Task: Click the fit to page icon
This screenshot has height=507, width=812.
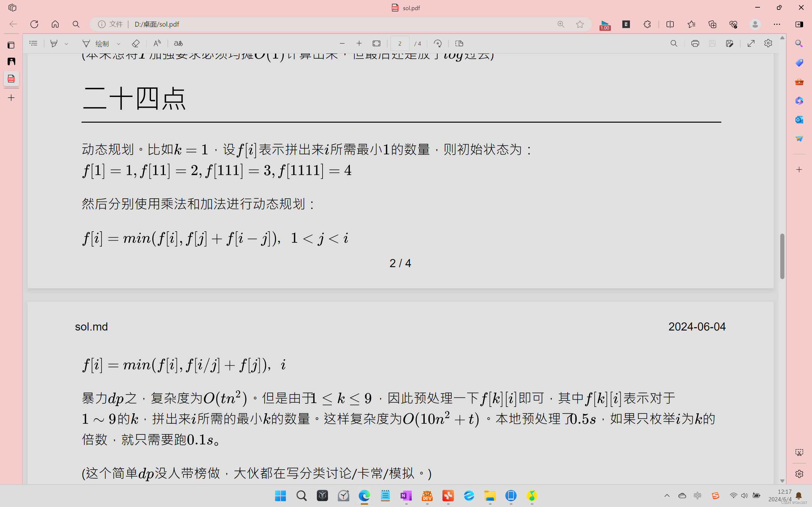Action: click(377, 43)
